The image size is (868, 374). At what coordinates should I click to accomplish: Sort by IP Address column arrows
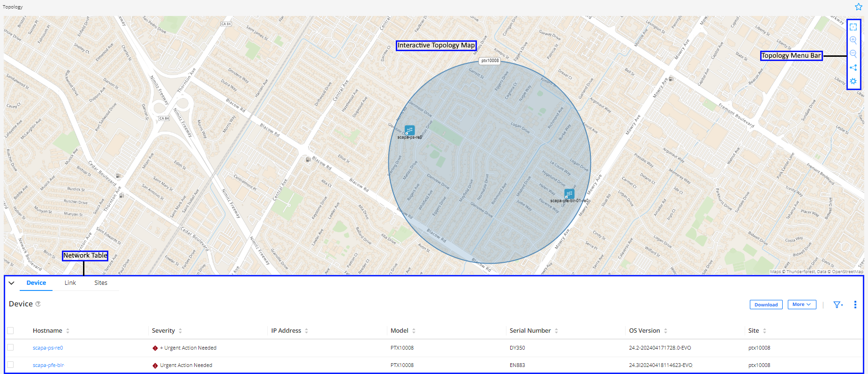[x=306, y=331]
